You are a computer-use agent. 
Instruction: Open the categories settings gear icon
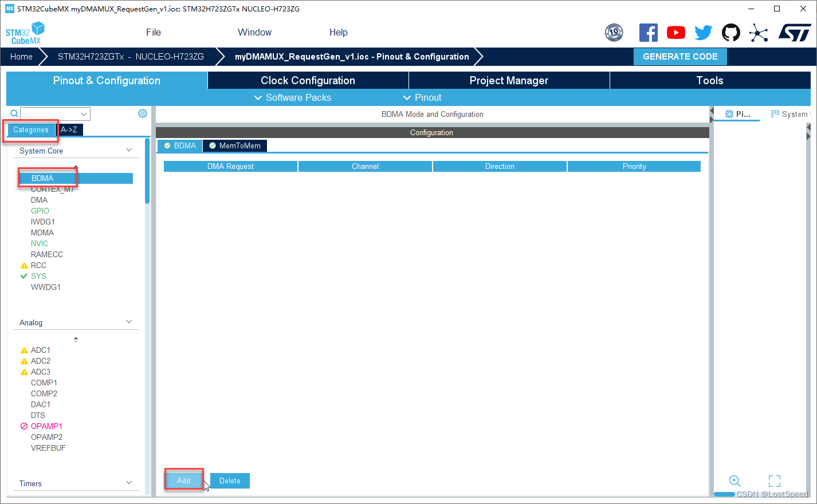143,113
